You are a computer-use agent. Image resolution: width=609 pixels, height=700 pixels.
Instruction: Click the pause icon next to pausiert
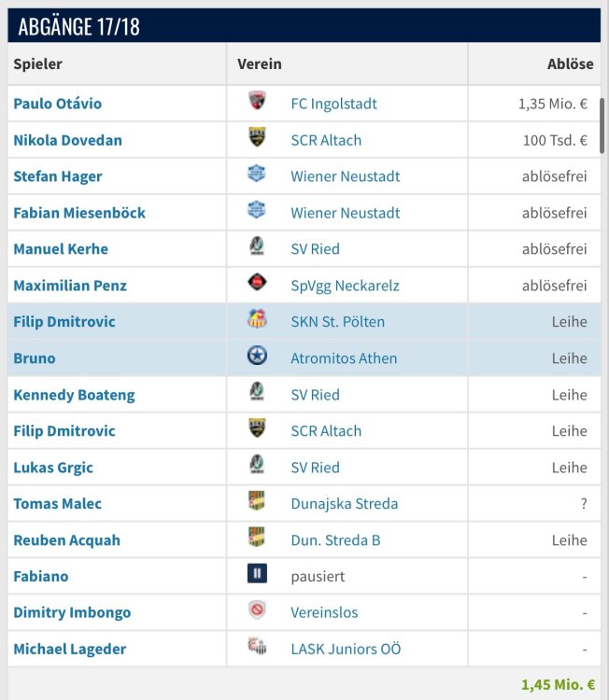(257, 576)
